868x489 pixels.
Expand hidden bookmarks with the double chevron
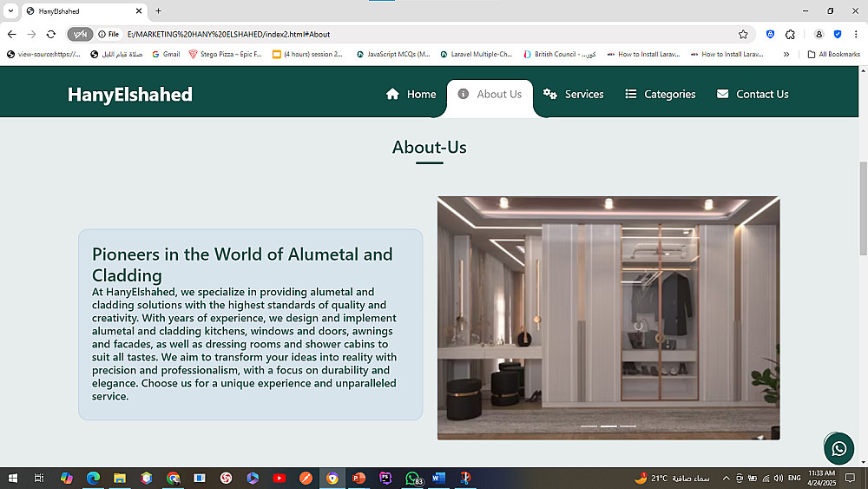click(x=786, y=54)
